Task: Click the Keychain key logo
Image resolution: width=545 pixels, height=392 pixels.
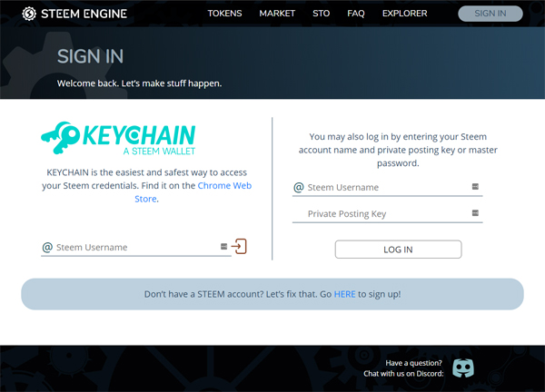Action: click(x=64, y=138)
